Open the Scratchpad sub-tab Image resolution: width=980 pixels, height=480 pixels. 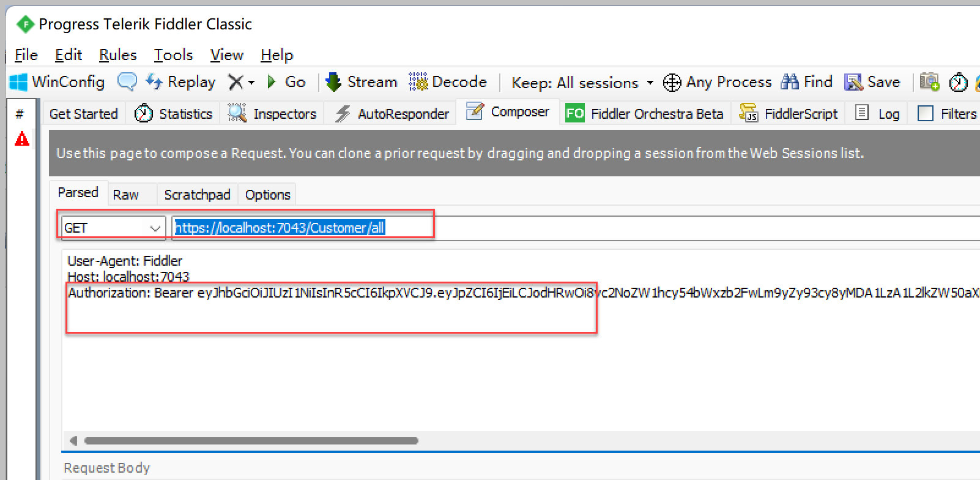[197, 195]
